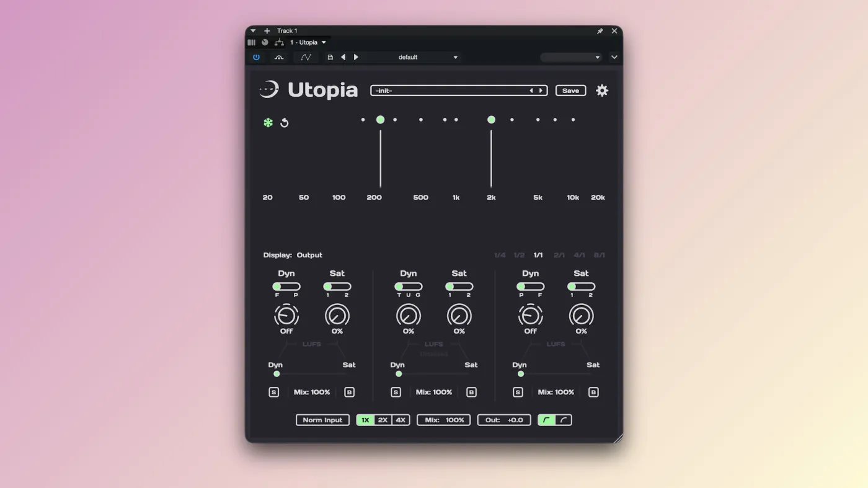Toggle the mid band Sat 1/2 switch

(x=459, y=286)
